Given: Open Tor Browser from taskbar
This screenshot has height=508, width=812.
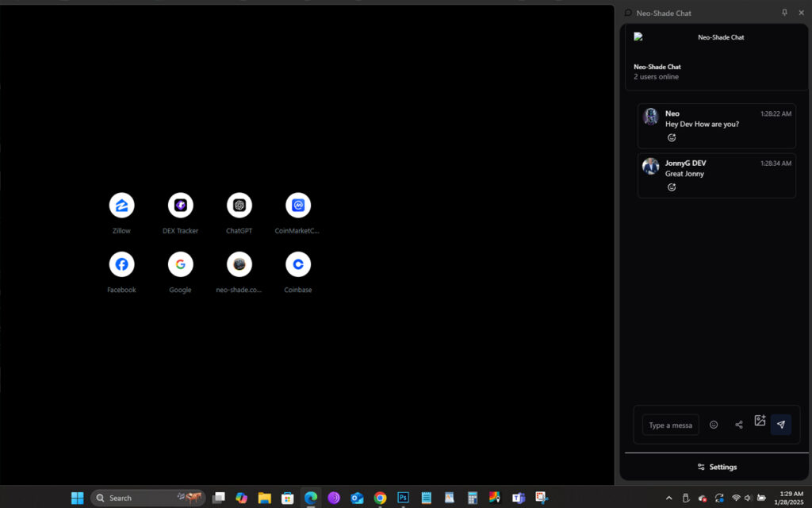Looking at the screenshot, I should [334, 498].
